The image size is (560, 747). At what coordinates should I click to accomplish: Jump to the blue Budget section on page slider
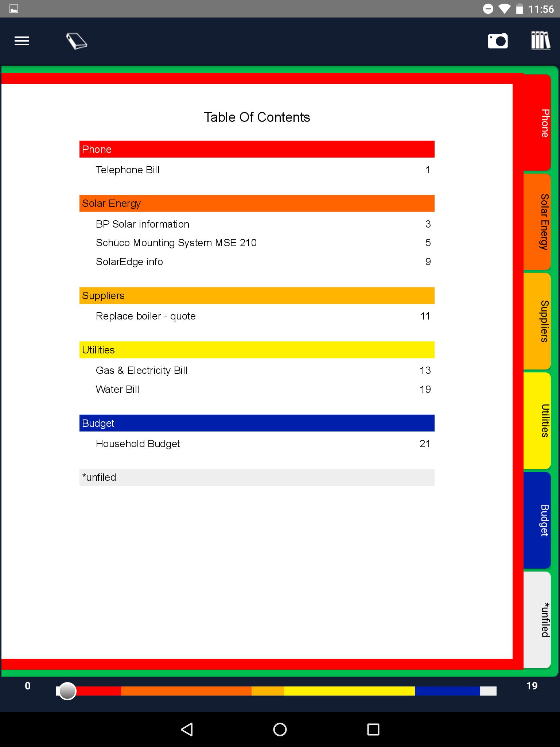click(x=447, y=691)
